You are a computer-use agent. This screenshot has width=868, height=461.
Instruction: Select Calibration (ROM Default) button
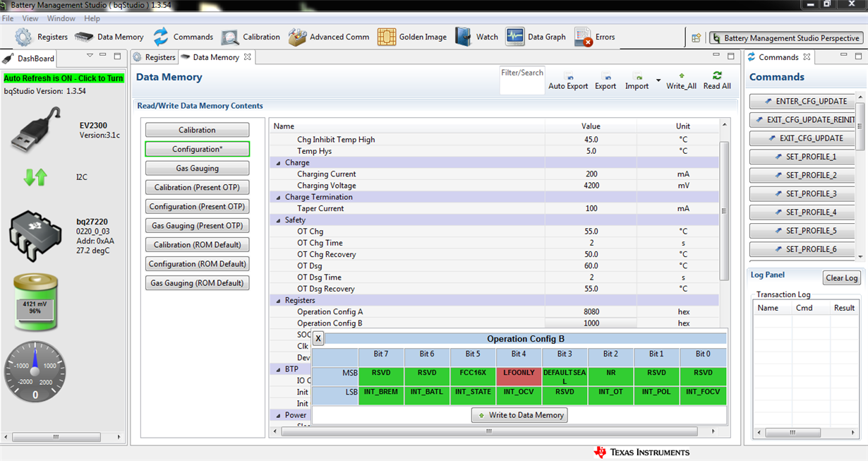(197, 244)
